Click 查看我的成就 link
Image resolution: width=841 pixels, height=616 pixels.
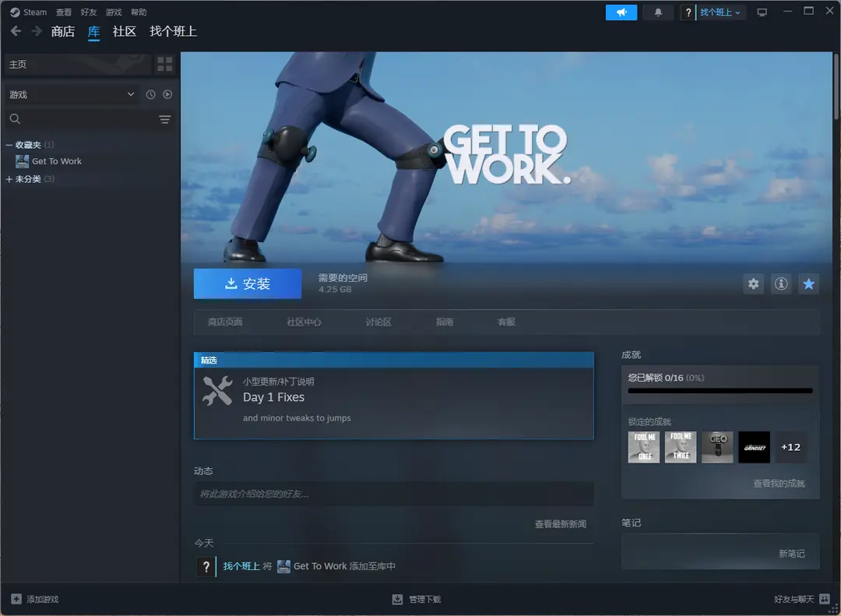779,484
